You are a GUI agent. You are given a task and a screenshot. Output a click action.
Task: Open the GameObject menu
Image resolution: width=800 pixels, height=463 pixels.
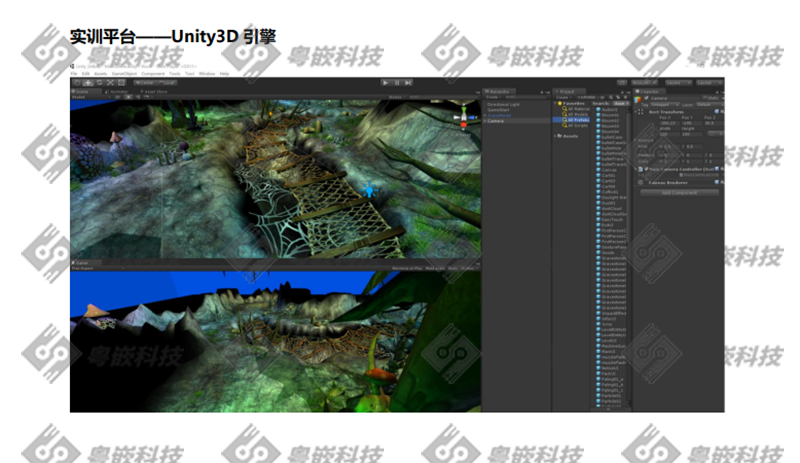pos(123,73)
